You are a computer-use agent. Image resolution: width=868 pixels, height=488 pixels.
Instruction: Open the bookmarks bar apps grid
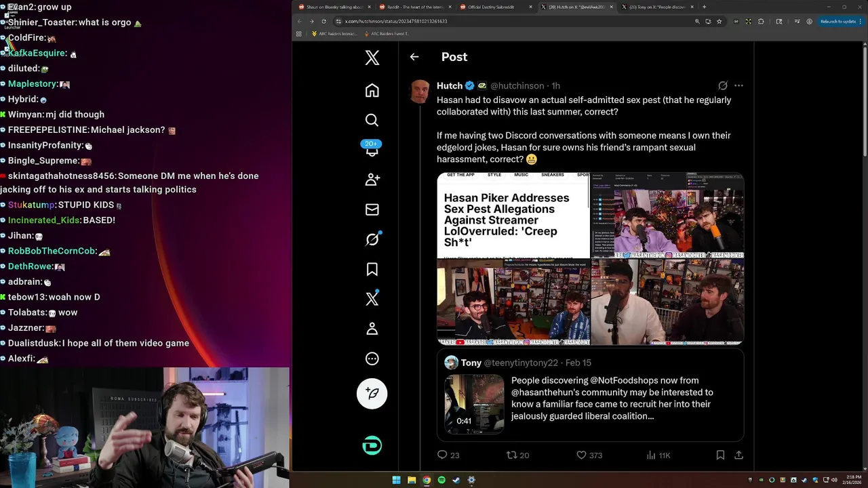pos(298,33)
